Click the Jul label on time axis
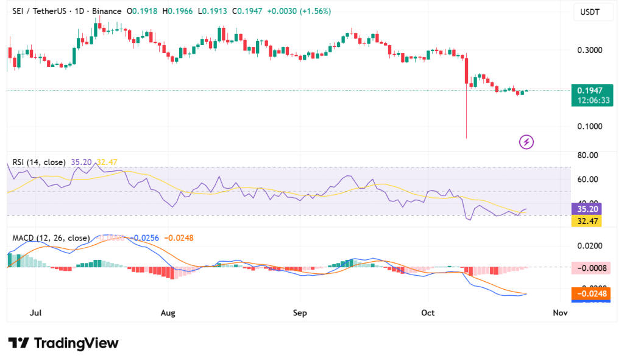The image size is (624, 364). tap(35, 313)
